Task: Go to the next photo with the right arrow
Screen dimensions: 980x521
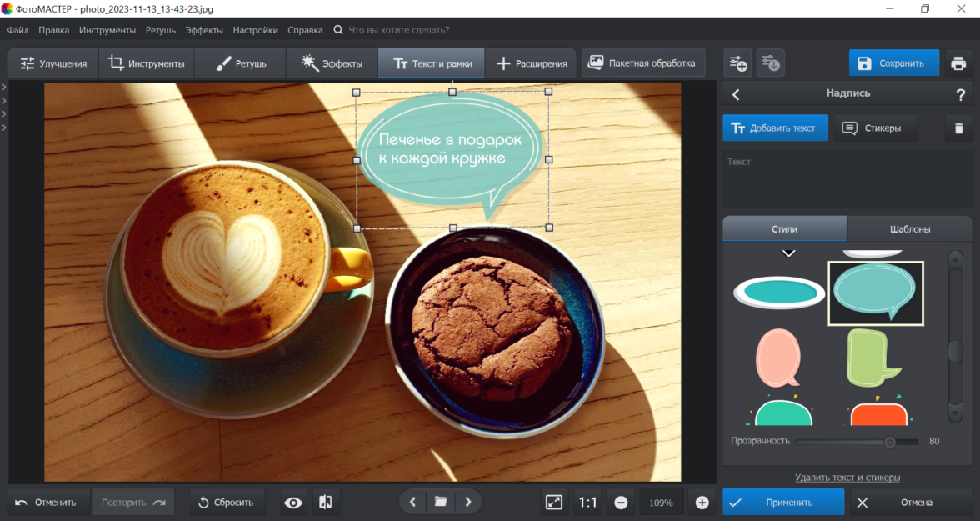Action: (468, 502)
